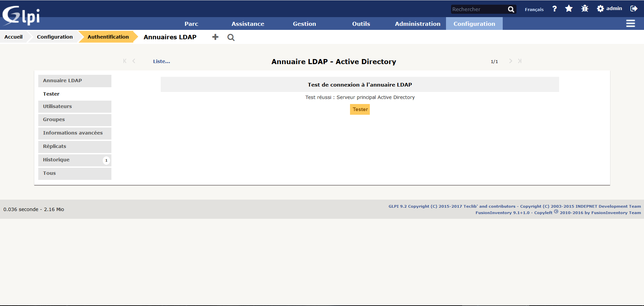The width and height of the screenshot is (644, 306).
Task: Open the hamburger menu icon
Action: (x=630, y=23)
